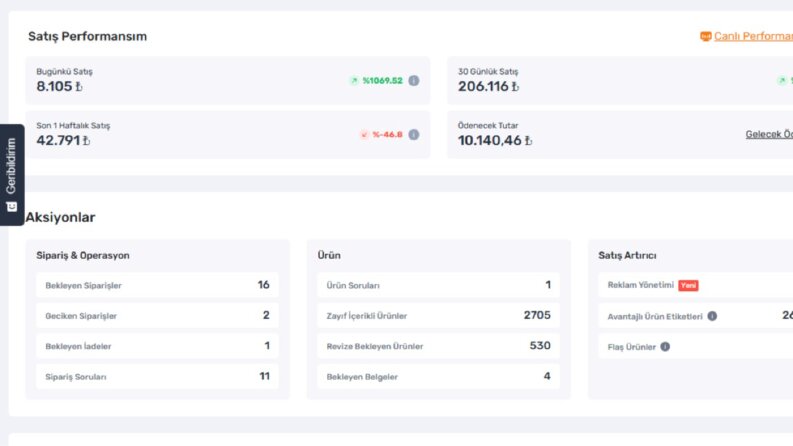This screenshot has height=446, width=793.
Task: Click the Satış Artırıcı card title
Action: 627,255
